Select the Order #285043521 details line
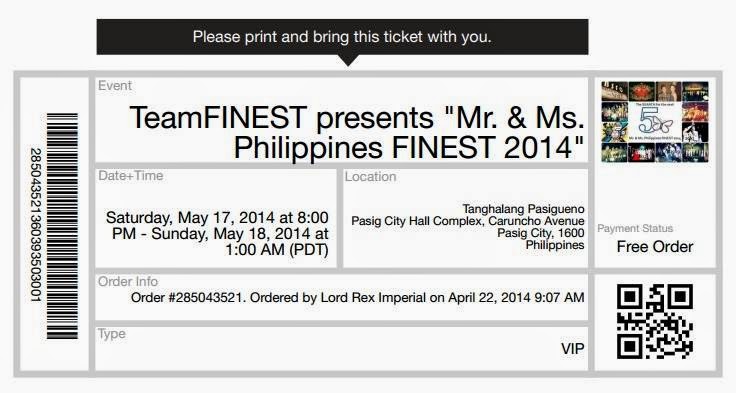This screenshot has width=736, height=393. point(358,298)
